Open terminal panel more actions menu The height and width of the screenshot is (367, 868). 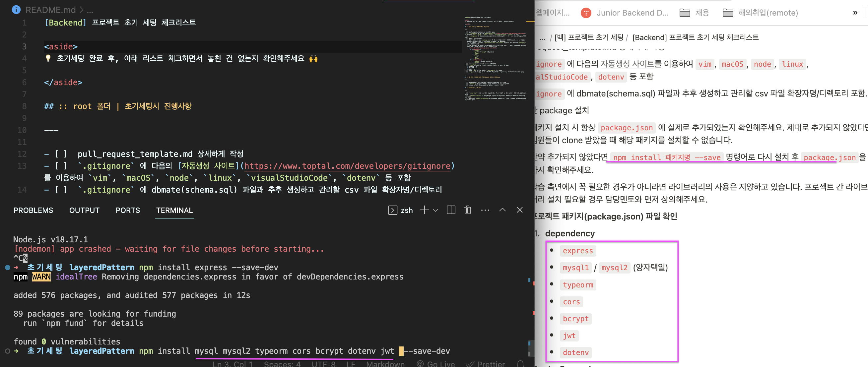(x=485, y=210)
